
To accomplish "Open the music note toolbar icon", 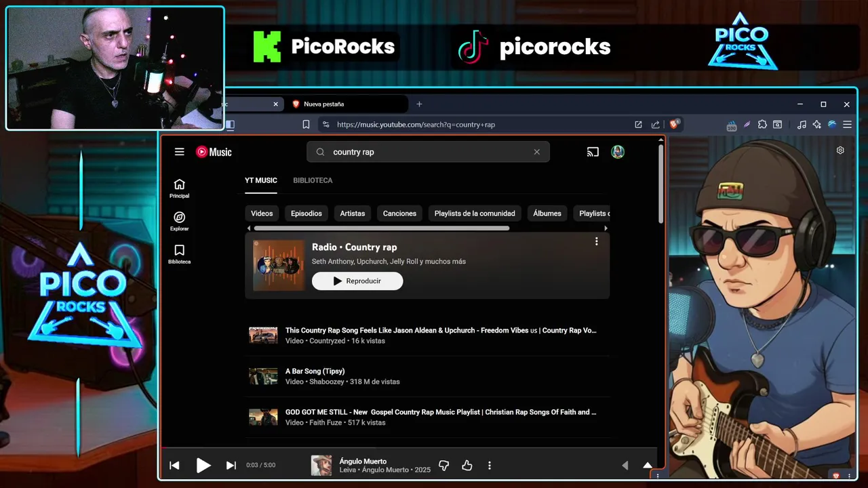I will click(802, 125).
